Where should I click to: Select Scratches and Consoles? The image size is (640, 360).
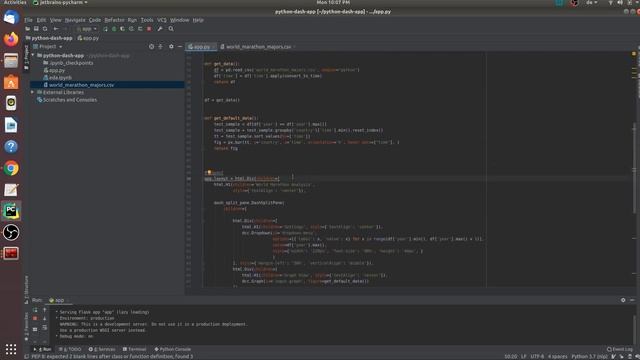[67, 100]
